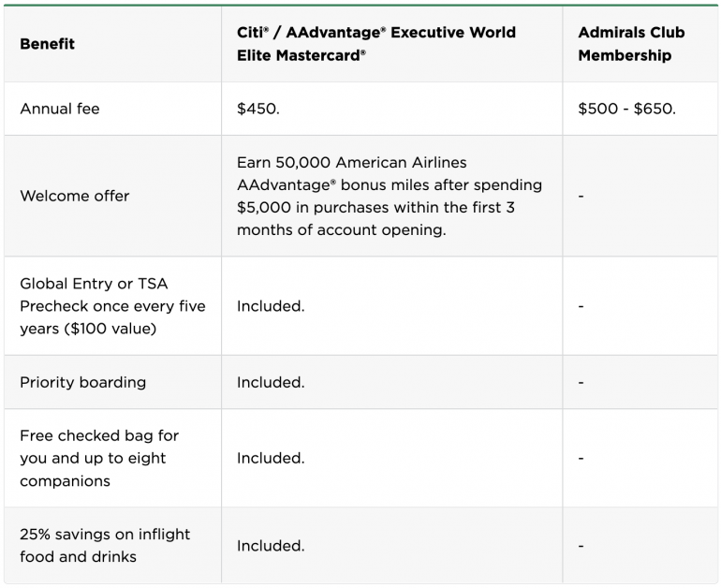The height and width of the screenshot is (588, 721).
Task: Select the "25% savings on inflight food" label
Action: (105, 545)
